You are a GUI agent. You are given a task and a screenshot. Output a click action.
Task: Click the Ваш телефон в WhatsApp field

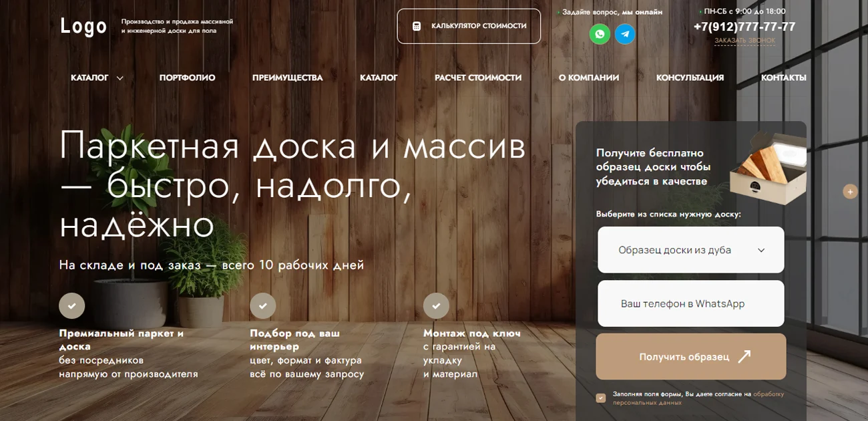(690, 303)
